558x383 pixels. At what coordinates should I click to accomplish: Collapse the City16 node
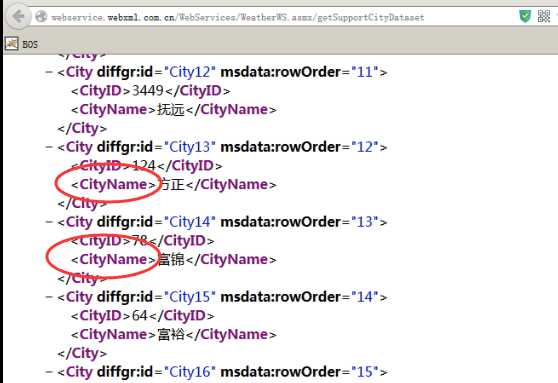click(x=49, y=372)
